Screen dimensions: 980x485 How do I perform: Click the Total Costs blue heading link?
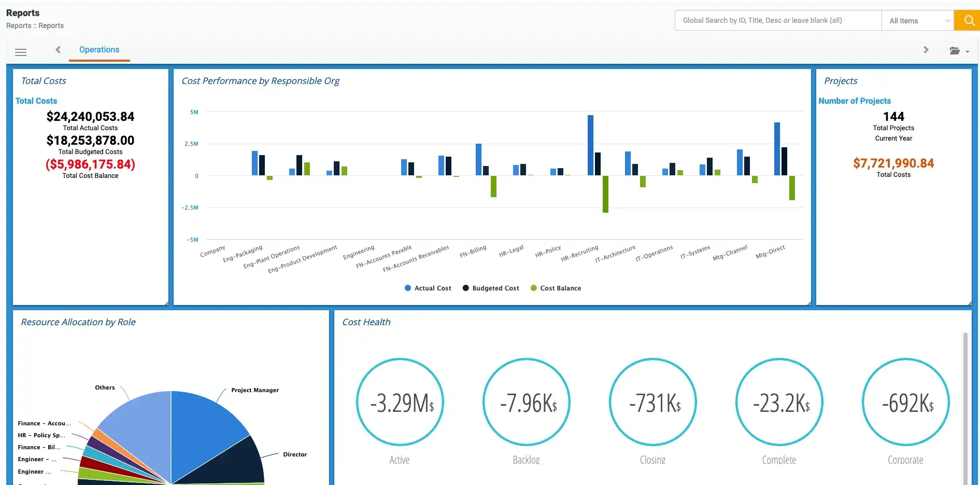[36, 101]
